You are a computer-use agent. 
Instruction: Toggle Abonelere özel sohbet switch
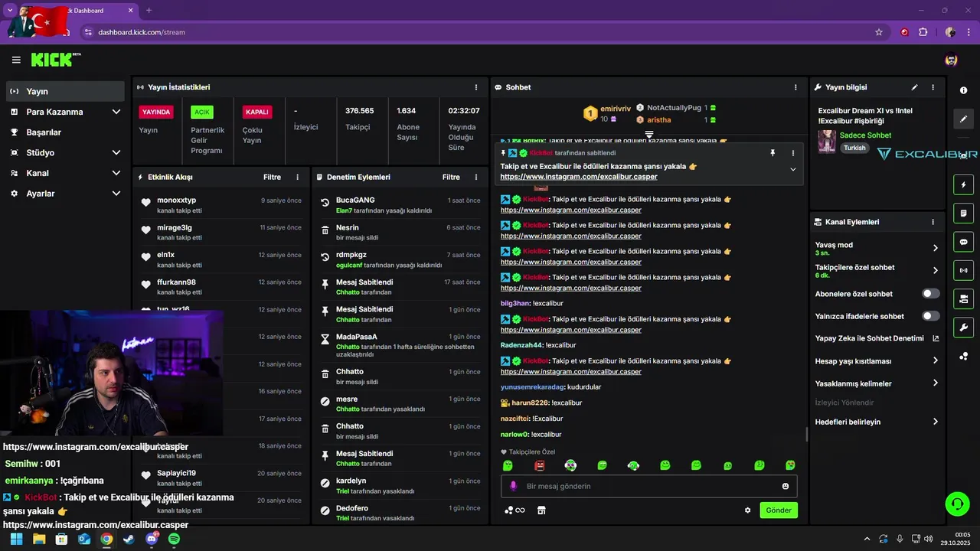pyautogui.click(x=930, y=293)
